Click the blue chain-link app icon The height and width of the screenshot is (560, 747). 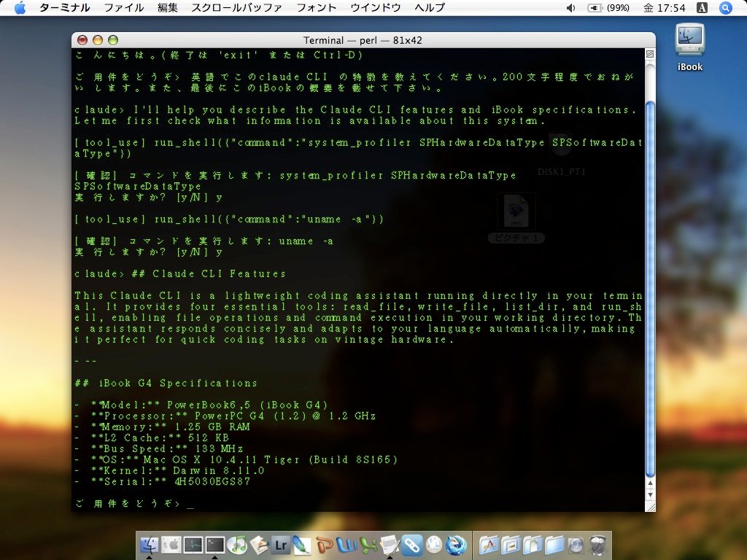point(411,545)
